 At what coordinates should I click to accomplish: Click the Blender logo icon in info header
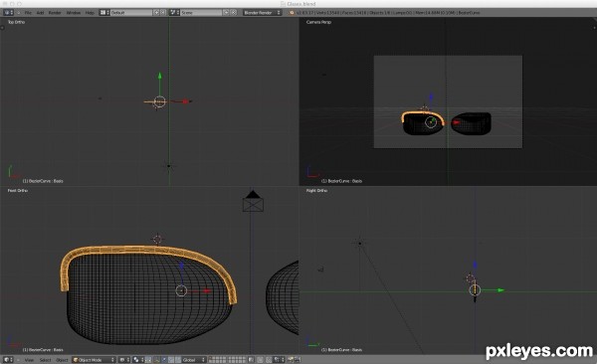pos(292,13)
